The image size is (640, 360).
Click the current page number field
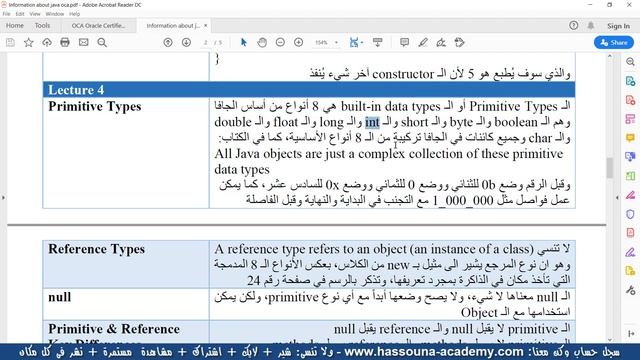(x=206, y=42)
